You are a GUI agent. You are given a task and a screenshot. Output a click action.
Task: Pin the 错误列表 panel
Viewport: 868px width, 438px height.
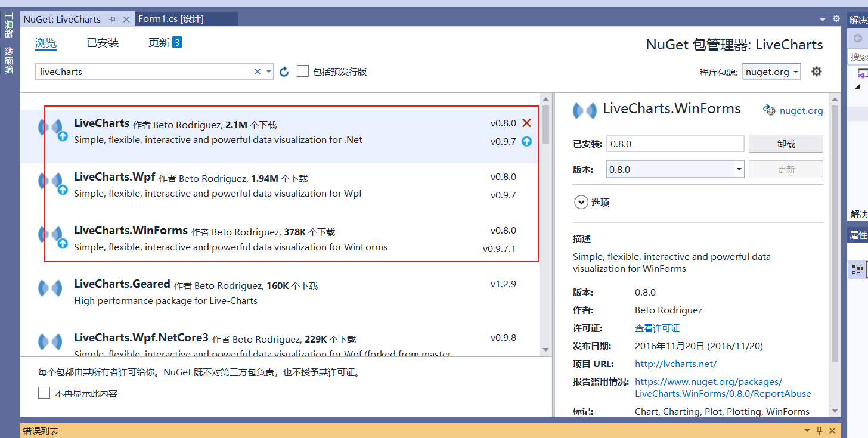pyautogui.click(x=820, y=431)
